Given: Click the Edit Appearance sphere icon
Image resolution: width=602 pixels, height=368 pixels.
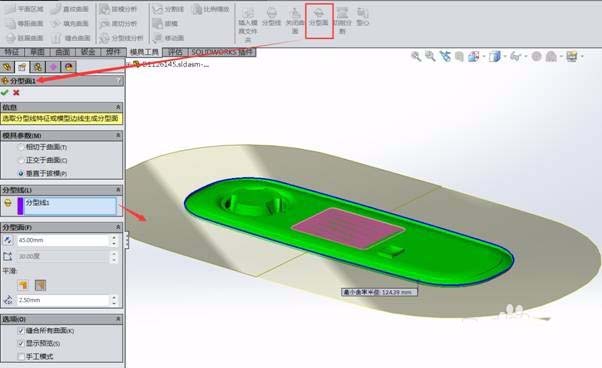Looking at the screenshot, I should coord(537,57).
